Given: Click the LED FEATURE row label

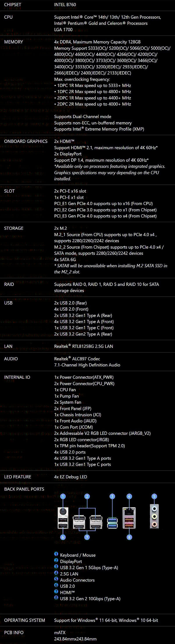Looking at the screenshot, I should (x=18, y=477).
